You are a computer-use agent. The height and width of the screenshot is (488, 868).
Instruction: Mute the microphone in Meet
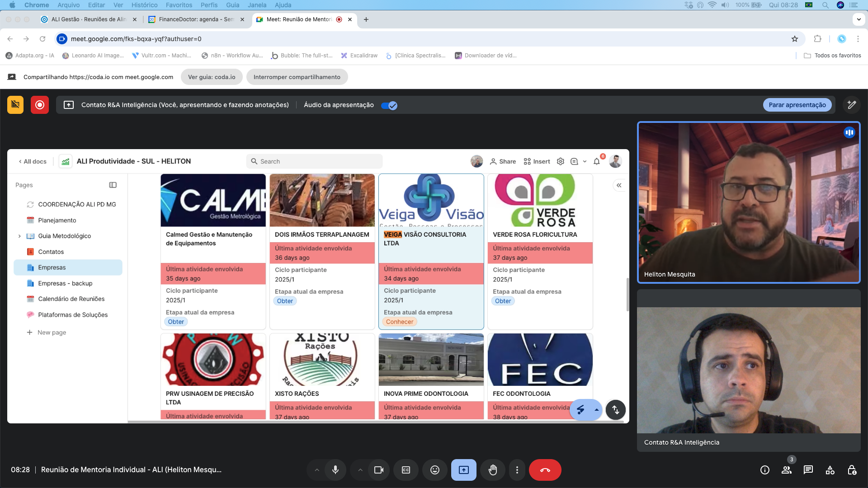[335, 470]
